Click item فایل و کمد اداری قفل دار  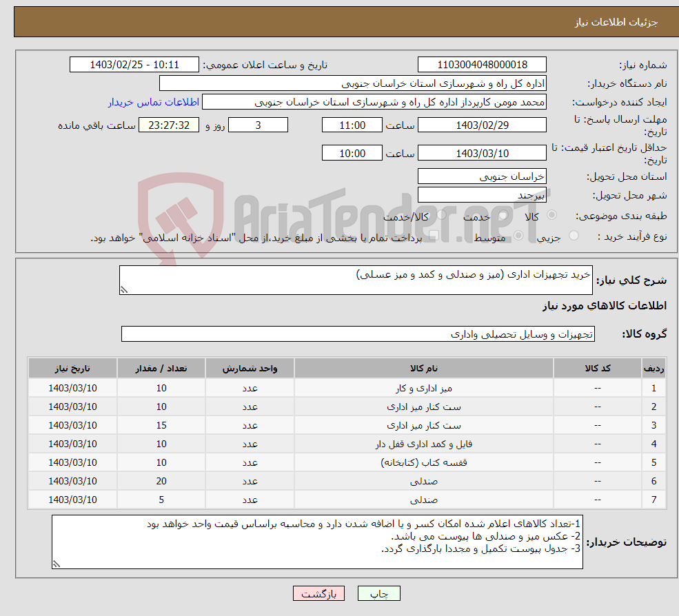coord(424,444)
